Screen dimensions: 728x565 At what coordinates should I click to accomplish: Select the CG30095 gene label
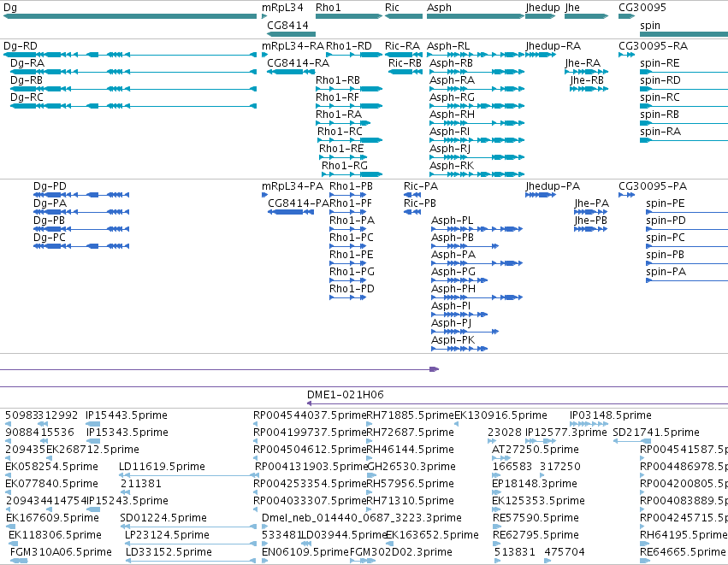642,8
